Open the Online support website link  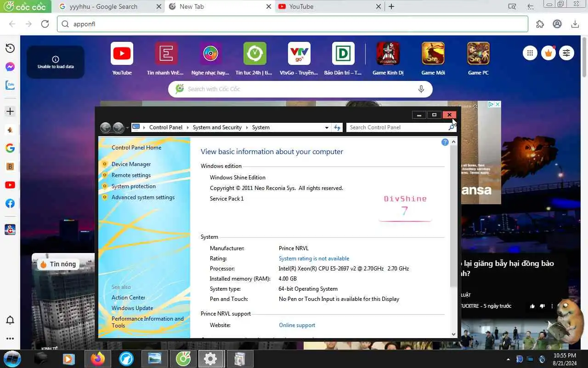[297, 325]
